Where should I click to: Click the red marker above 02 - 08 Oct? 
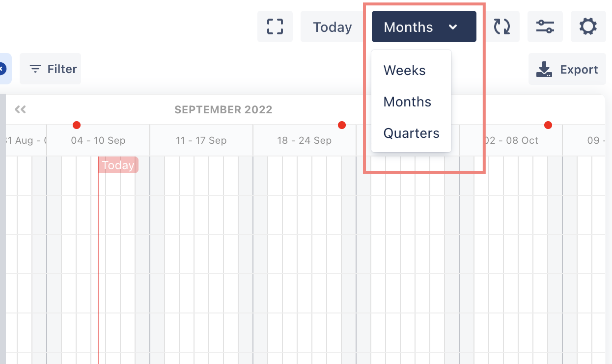pos(548,125)
